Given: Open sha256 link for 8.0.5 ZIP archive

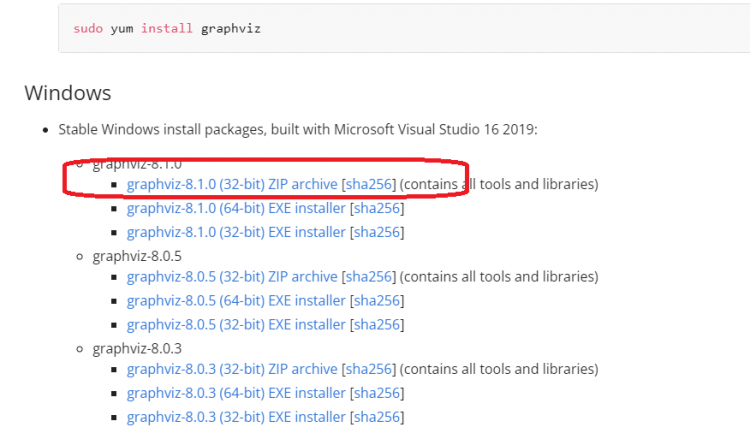Looking at the screenshot, I should [369, 277].
